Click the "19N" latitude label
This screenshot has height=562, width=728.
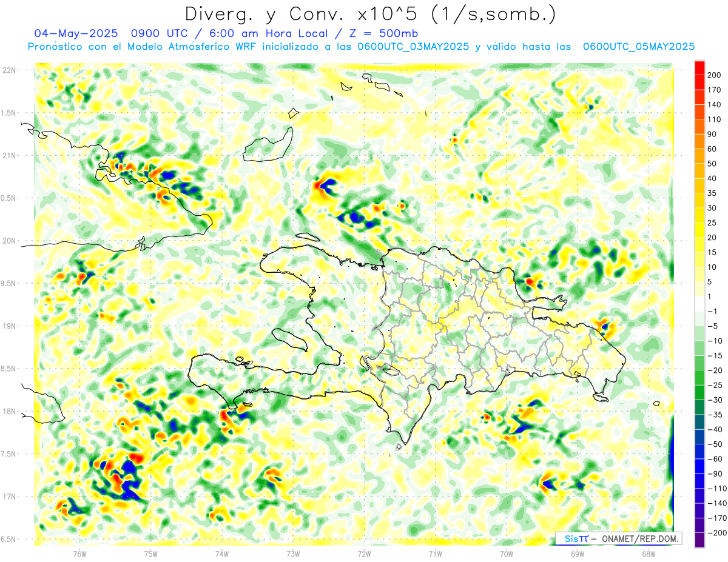(x=10, y=326)
